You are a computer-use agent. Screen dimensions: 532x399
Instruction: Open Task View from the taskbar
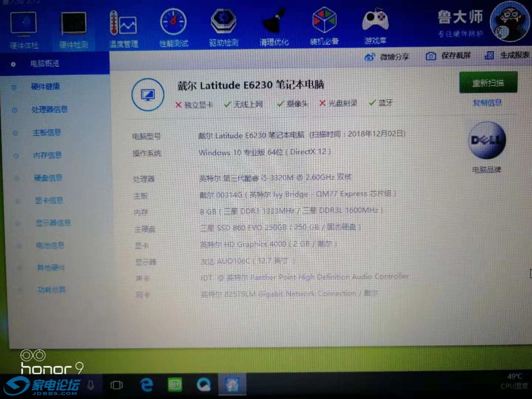[117, 385]
